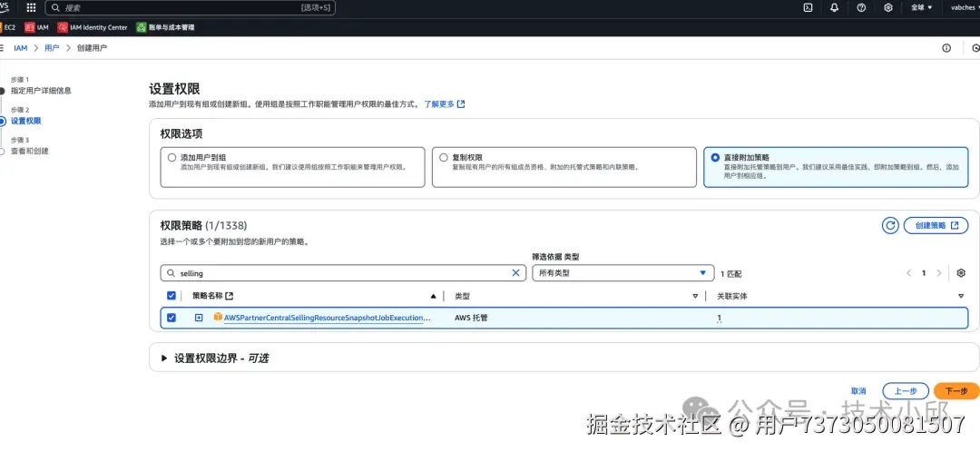980x452 pixels.
Task: Click the page number 1 indicator
Action: tap(924, 273)
